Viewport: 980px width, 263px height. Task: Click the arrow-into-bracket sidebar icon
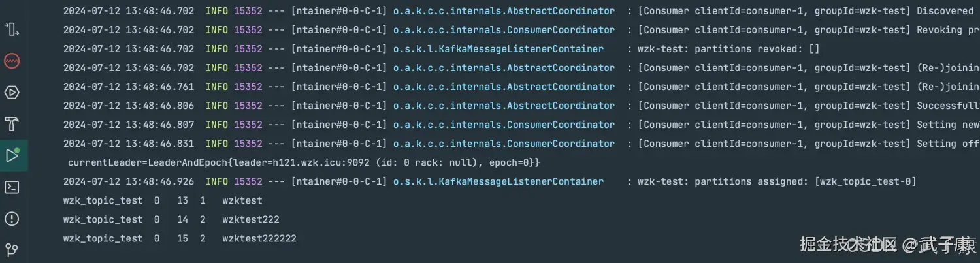(12, 29)
